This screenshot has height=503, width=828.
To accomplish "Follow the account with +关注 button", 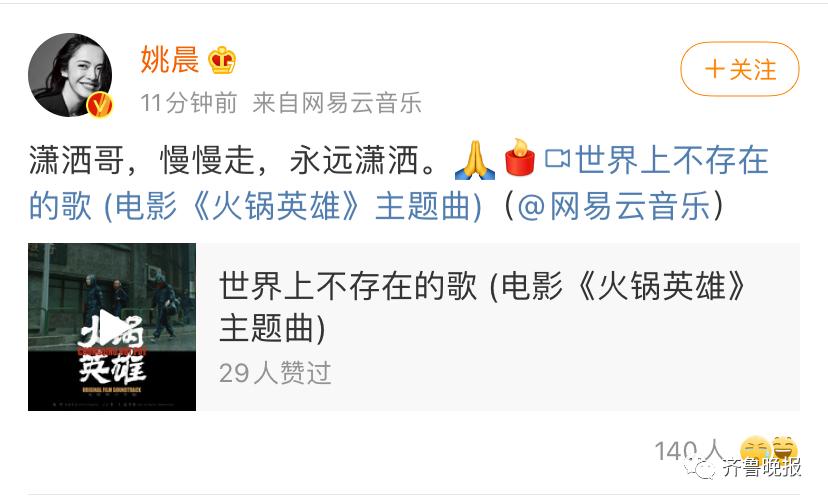I will pyautogui.click(x=740, y=69).
